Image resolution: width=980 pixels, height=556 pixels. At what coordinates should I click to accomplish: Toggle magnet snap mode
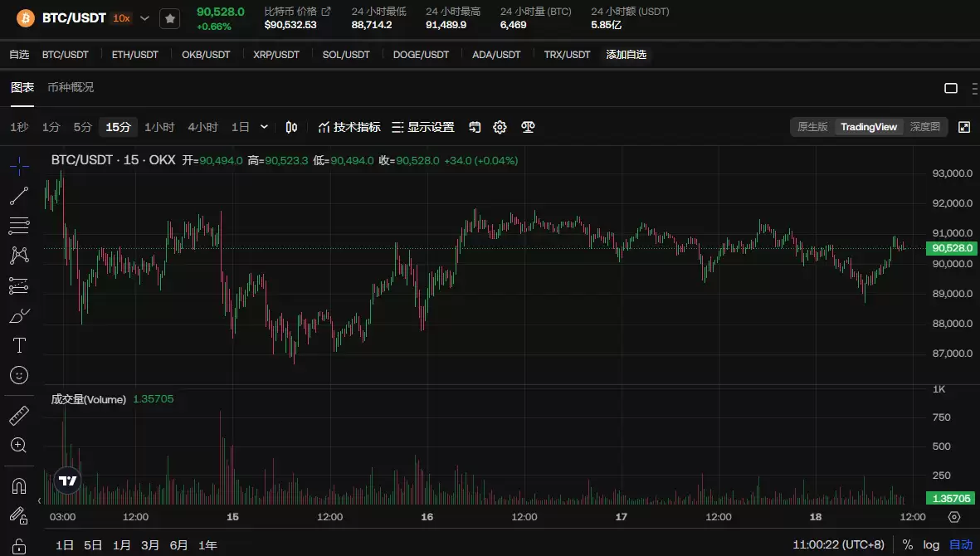click(x=18, y=485)
